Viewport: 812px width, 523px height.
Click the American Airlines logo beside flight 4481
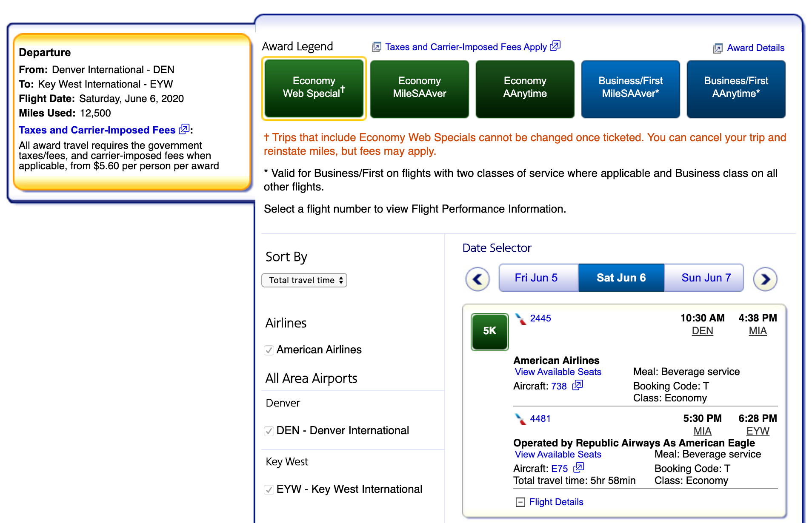[x=520, y=419]
